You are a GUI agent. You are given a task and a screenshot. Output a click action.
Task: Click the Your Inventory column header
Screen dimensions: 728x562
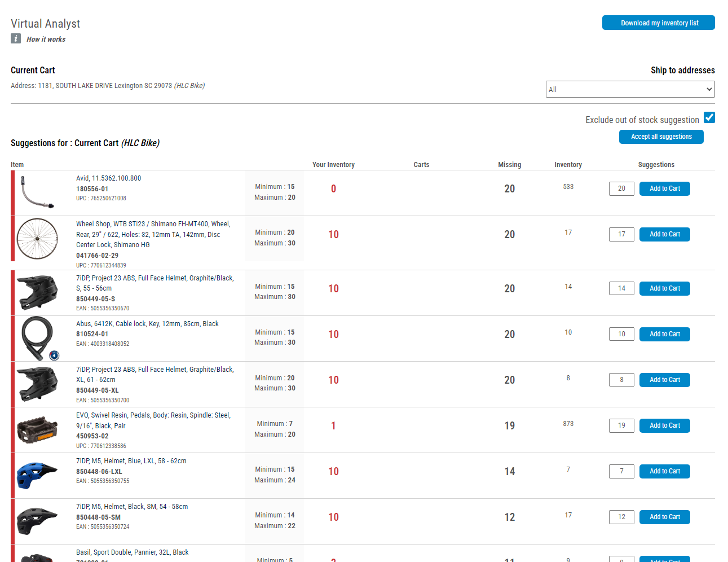tap(333, 165)
